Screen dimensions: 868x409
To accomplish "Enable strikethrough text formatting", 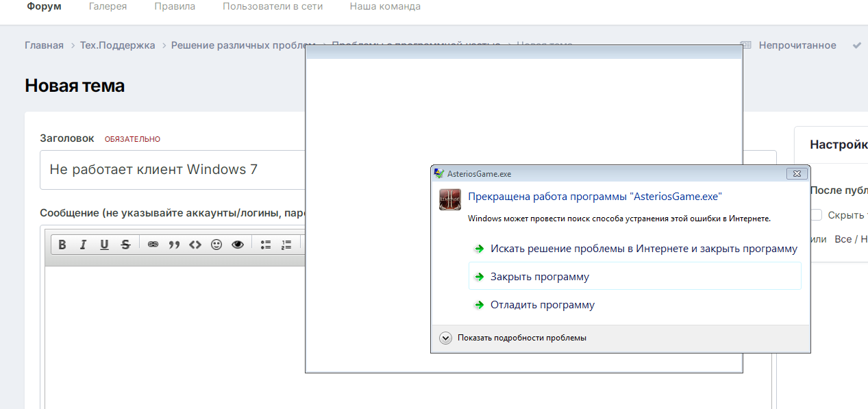I will coord(125,245).
